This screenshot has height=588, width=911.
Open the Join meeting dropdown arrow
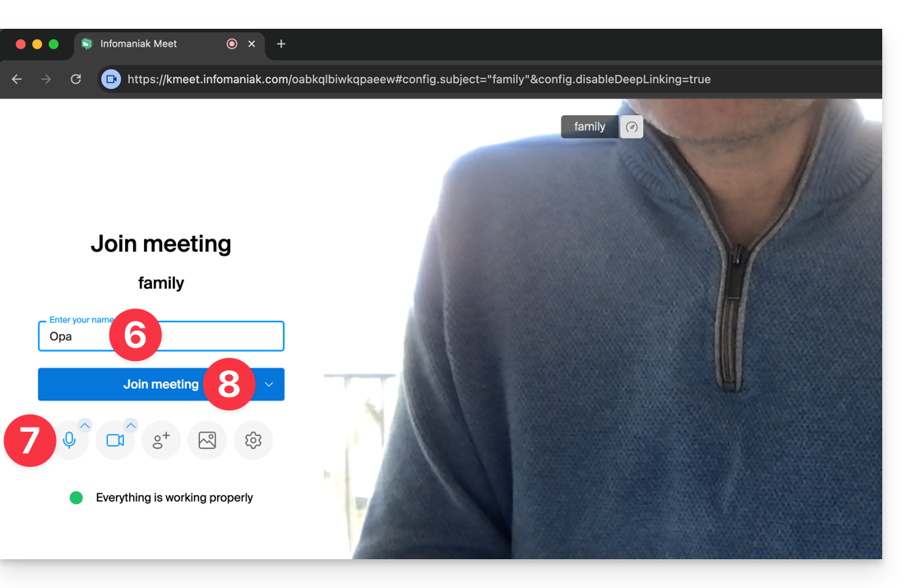tap(269, 384)
